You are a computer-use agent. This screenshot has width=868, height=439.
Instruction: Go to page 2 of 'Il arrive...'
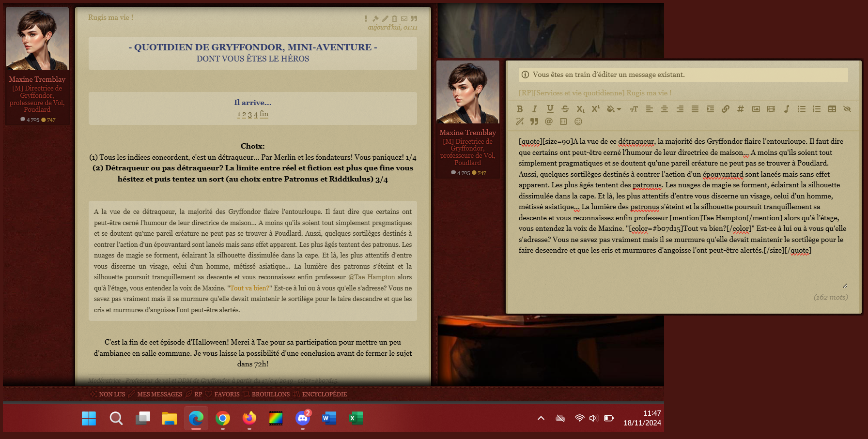point(244,115)
